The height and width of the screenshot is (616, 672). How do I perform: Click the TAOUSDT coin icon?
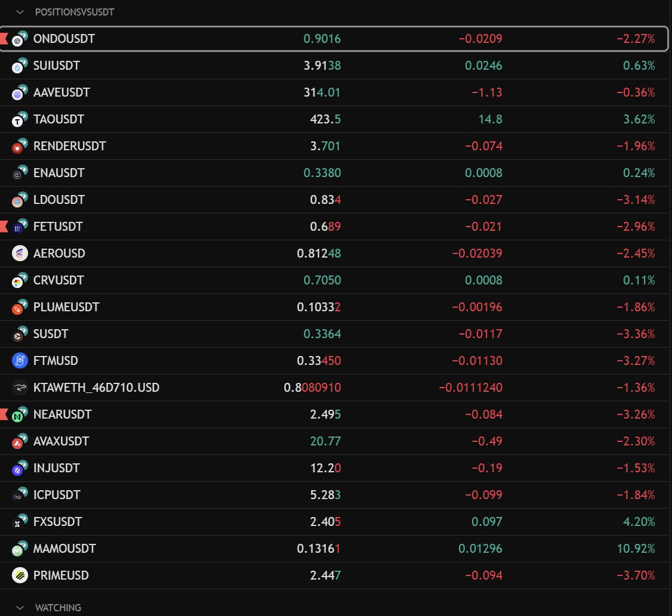tap(20, 119)
